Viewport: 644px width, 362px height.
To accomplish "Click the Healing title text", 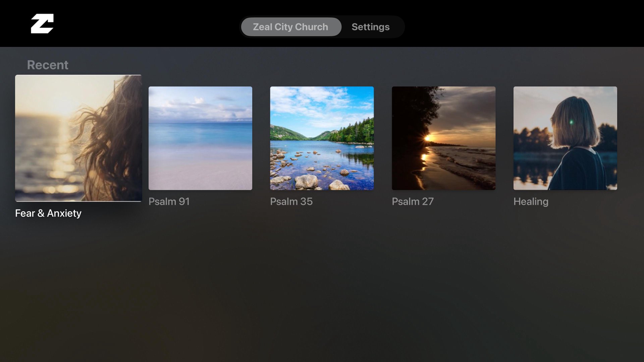I will tap(531, 201).
